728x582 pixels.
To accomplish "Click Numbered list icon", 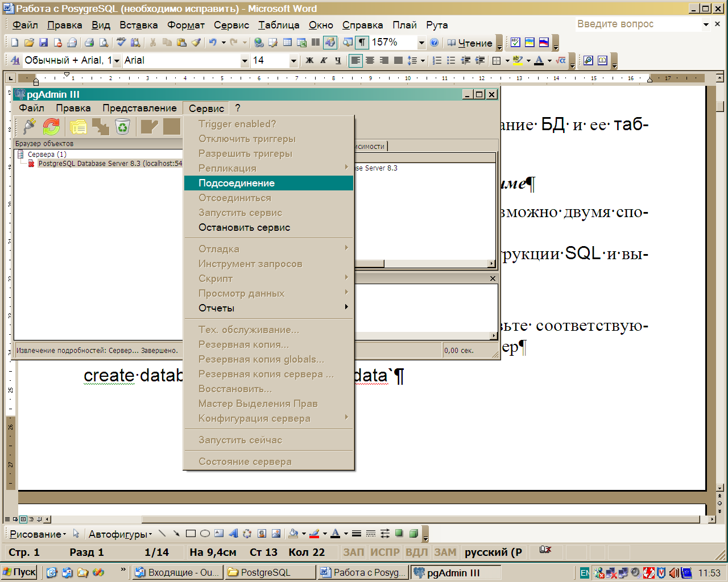I will tap(437, 60).
